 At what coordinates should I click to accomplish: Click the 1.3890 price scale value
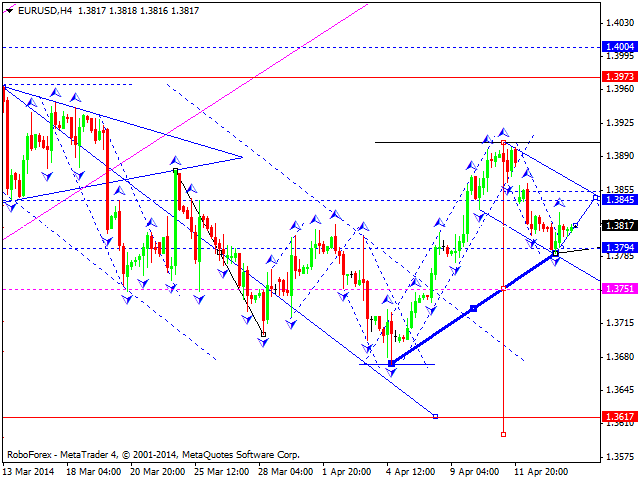pyautogui.click(x=620, y=156)
